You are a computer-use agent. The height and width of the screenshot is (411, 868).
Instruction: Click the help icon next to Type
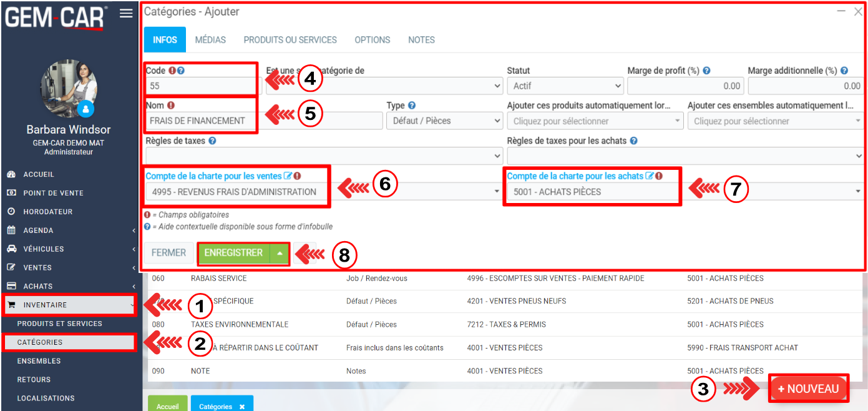tap(412, 106)
